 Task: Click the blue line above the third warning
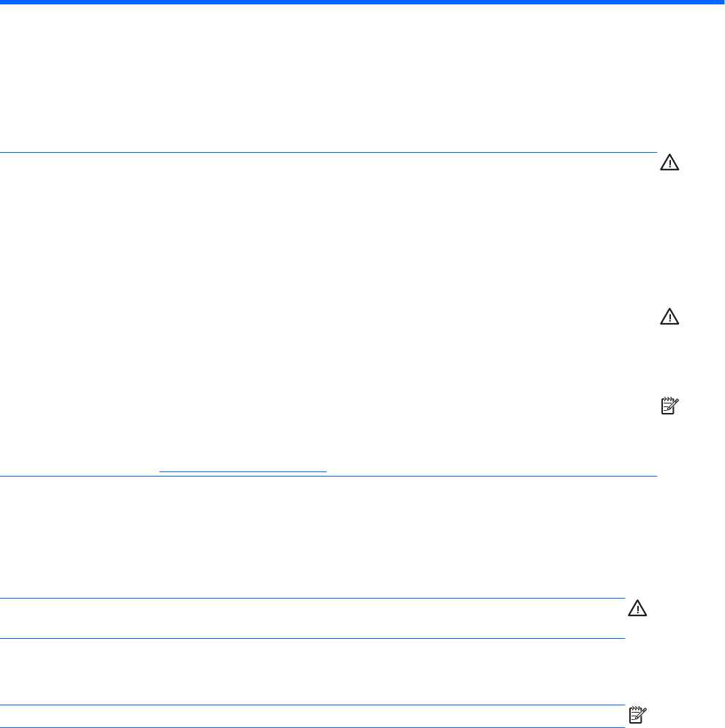tap(313, 599)
